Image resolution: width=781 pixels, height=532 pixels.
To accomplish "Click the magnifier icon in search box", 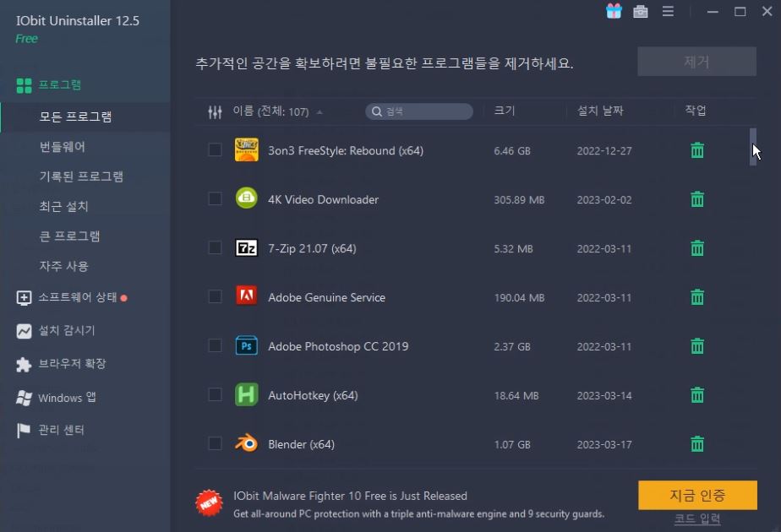I will [x=377, y=111].
